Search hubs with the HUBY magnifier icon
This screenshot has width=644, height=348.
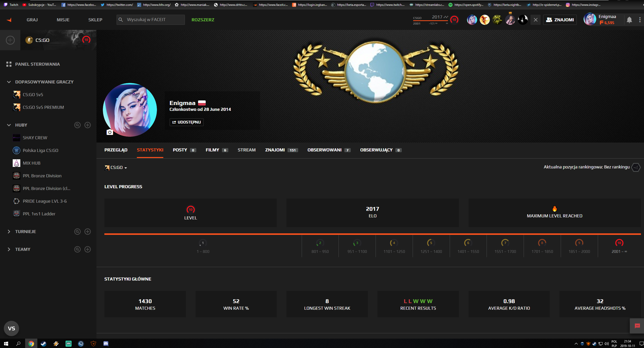point(77,125)
